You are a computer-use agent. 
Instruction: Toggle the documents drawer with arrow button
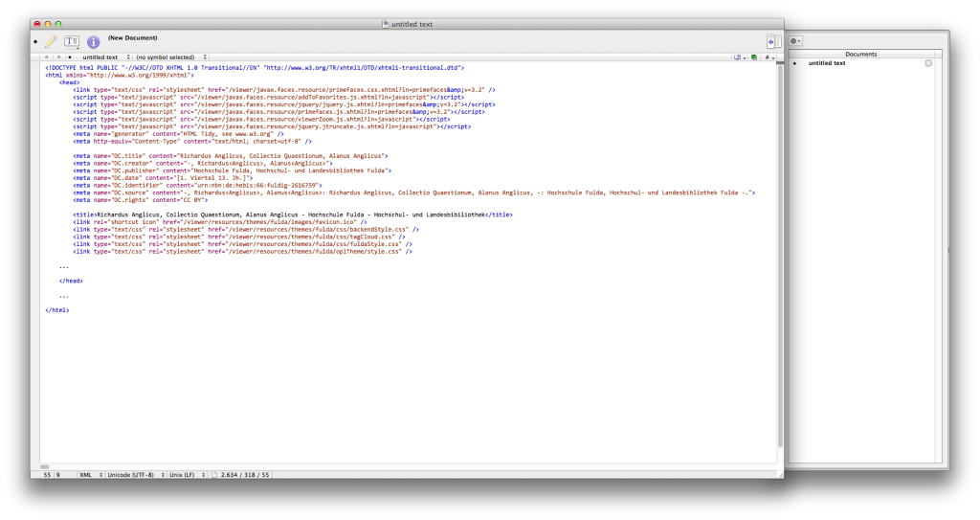[772, 41]
